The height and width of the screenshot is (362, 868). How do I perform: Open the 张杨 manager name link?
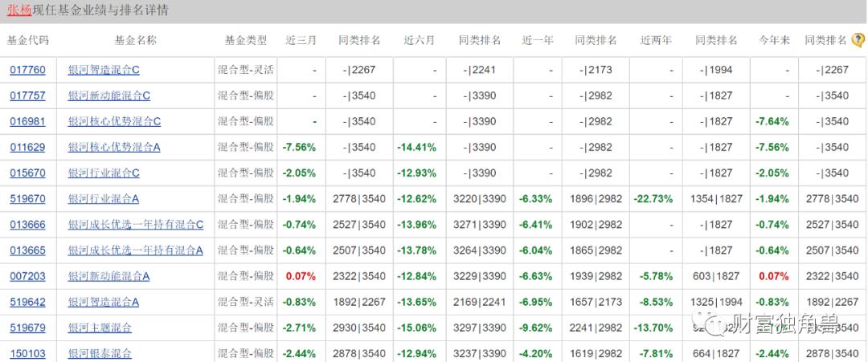(19, 10)
